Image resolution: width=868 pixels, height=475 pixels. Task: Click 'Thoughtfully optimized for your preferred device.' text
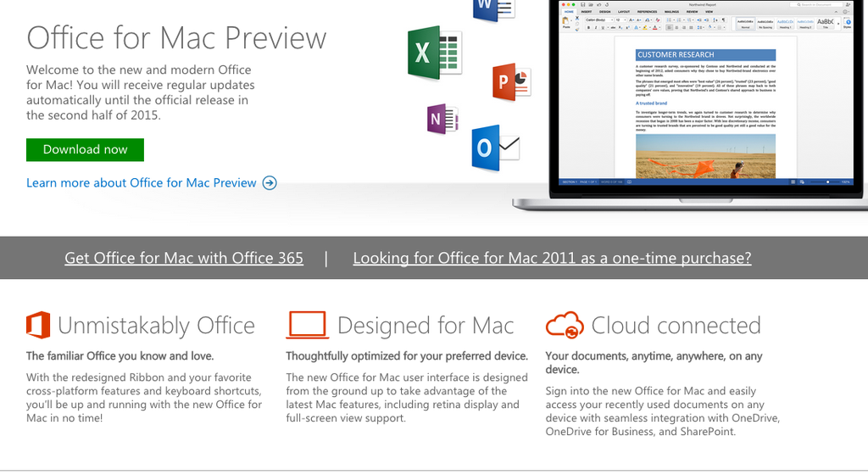coord(407,356)
